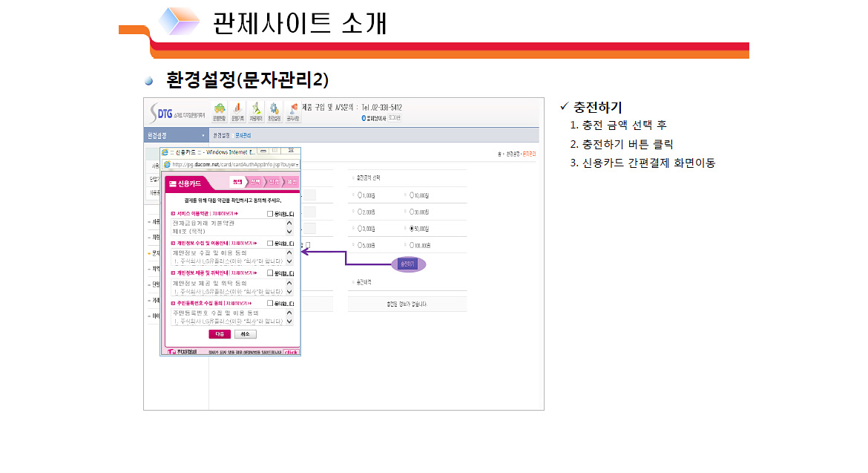The height and width of the screenshot is (473, 868).
Task: Open the 운행기록 chart icon
Action: [x=237, y=111]
